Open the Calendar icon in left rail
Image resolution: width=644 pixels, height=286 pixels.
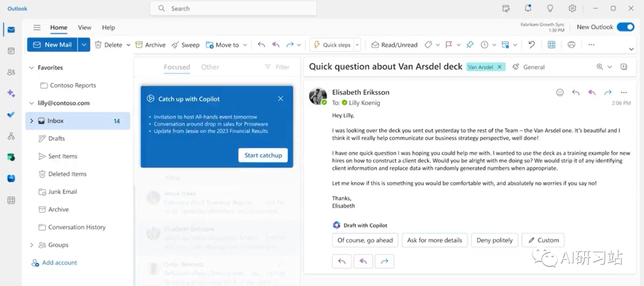(11, 51)
